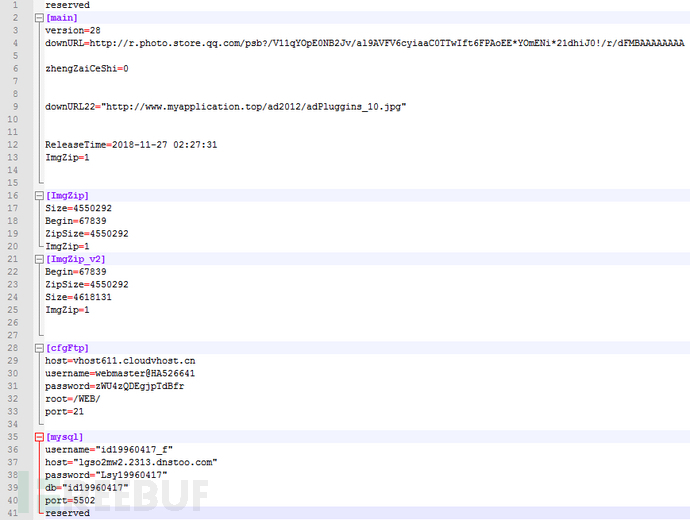Click the zhengZaiCeShi=0 line
Screen dimensions: 690x520
87,69
